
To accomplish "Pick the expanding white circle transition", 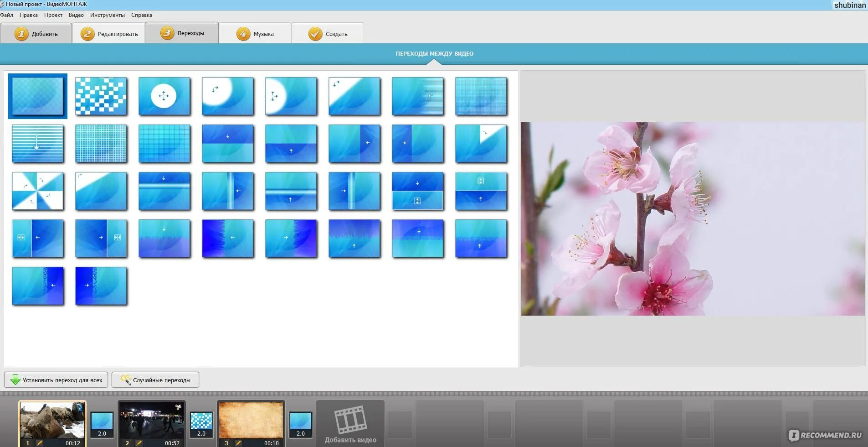I will click(164, 96).
